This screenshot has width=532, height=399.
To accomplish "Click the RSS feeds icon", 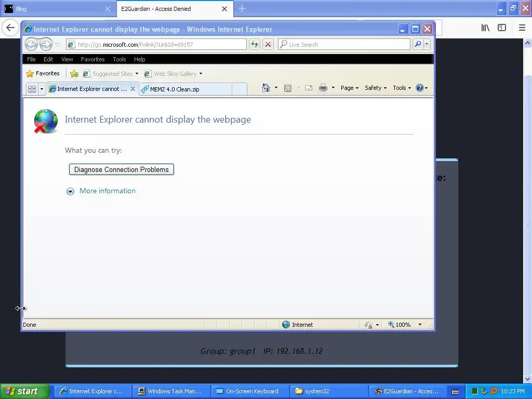I will click(x=288, y=88).
